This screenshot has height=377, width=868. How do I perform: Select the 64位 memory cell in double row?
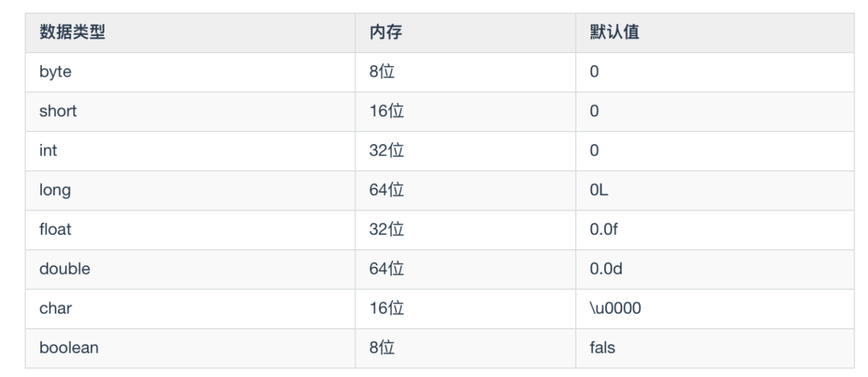click(387, 269)
